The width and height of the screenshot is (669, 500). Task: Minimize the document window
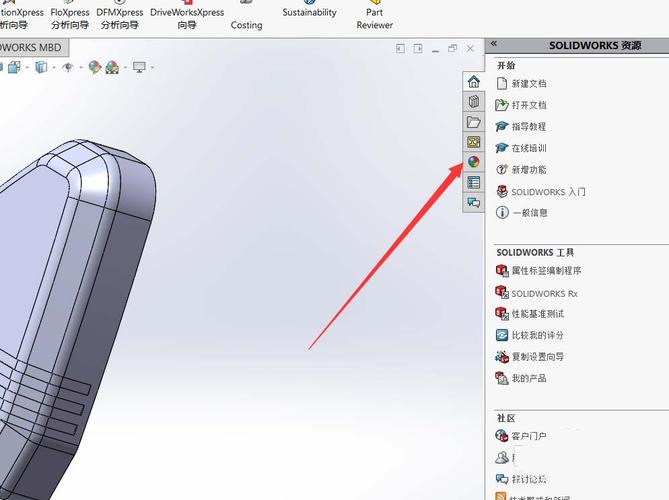point(435,49)
